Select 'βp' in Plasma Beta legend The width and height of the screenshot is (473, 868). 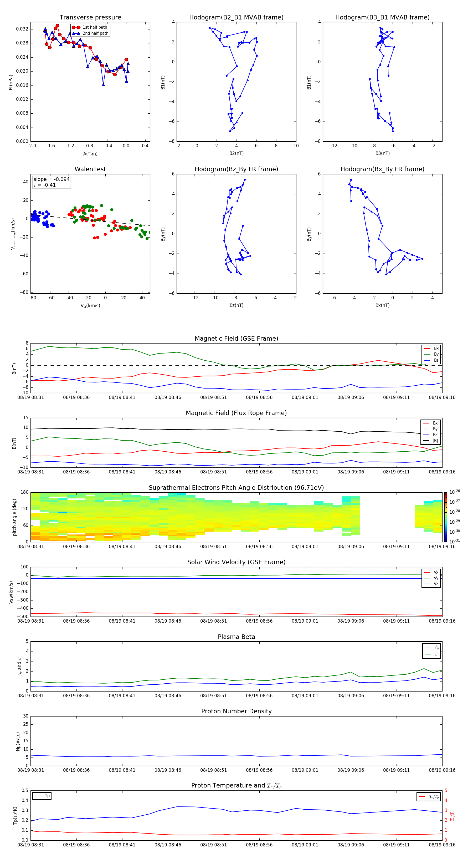tap(431, 647)
